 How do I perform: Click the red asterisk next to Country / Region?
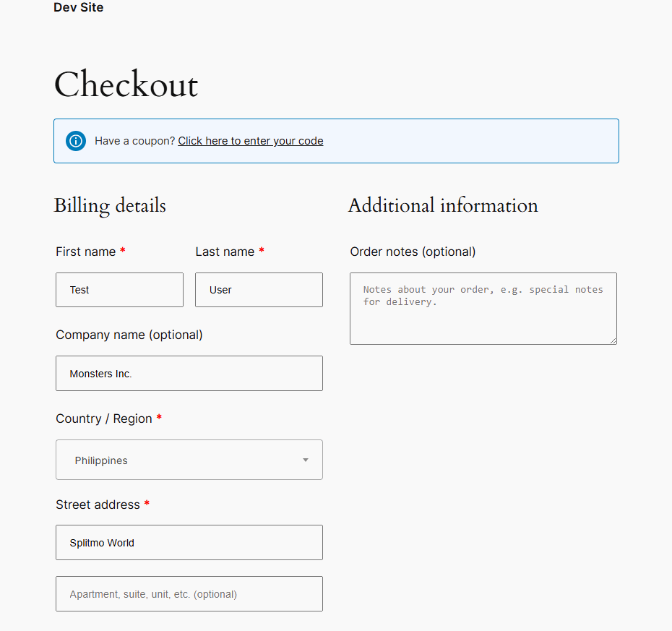click(x=160, y=418)
